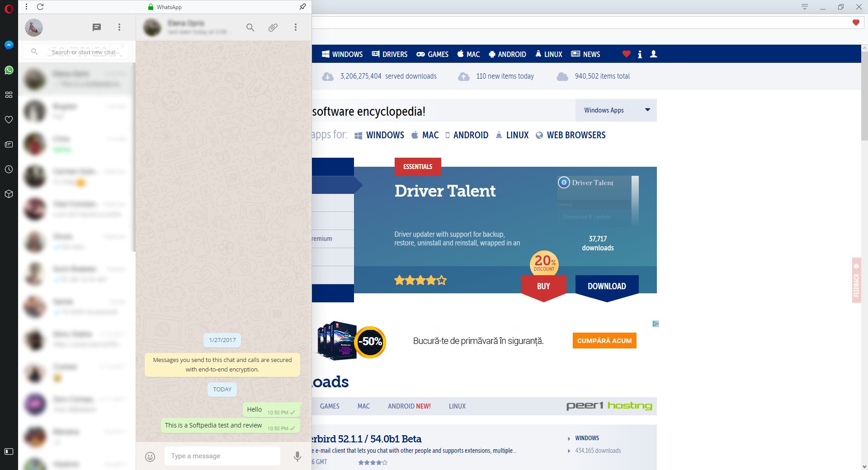This screenshot has width=868, height=470.
Task: Search within the open conversation
Action: (x=250, y=28)
